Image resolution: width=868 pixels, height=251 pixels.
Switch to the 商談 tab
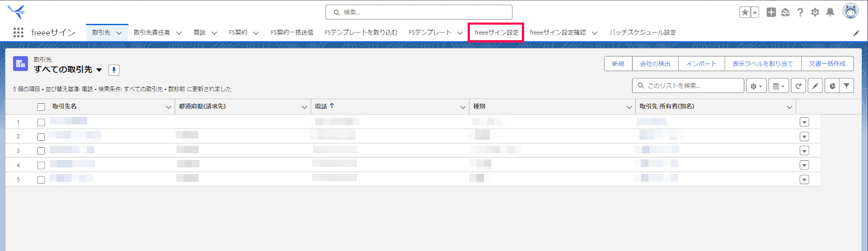tap(200, 33)
